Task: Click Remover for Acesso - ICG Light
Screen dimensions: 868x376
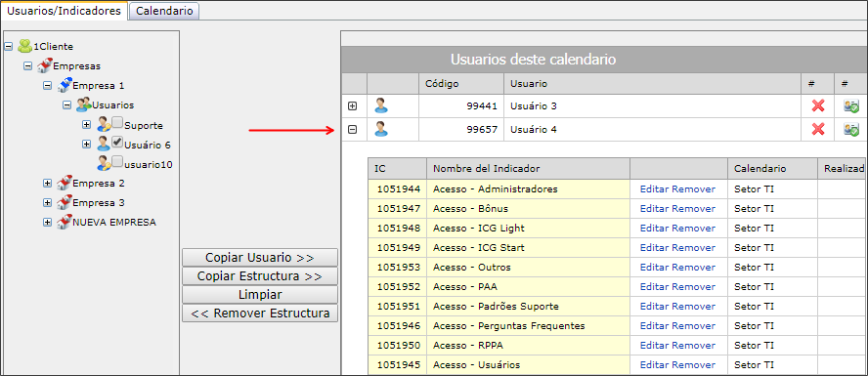Action: (694, 228)
